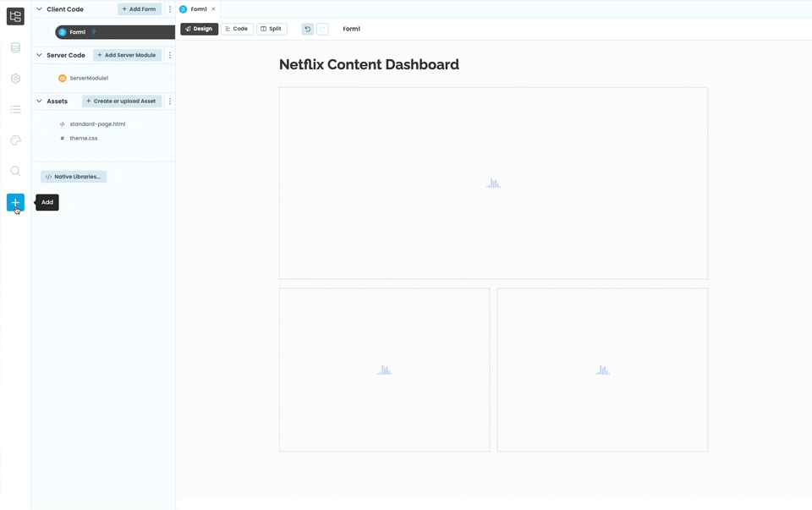Image resolution: width=812 pixels, height=510 pixels.
Task: Click the Add Form button
Action: pyautogui.click(x=140, y=9)
